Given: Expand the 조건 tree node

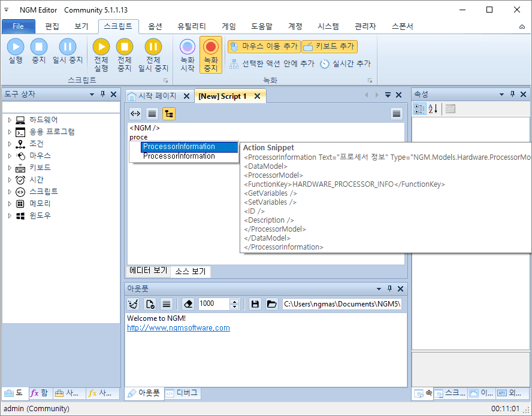Looking at the screenshot, I should pyautogui.click(x=10, y=144).
